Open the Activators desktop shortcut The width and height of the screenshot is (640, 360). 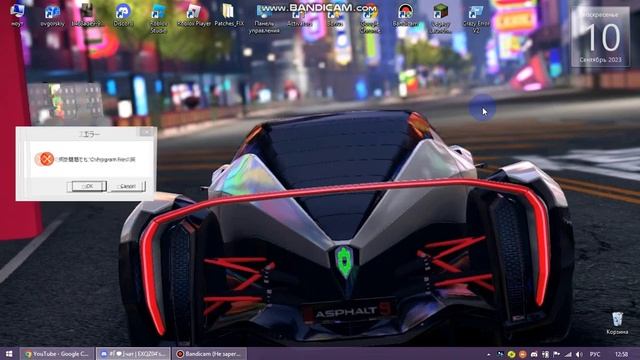[300, 15]
